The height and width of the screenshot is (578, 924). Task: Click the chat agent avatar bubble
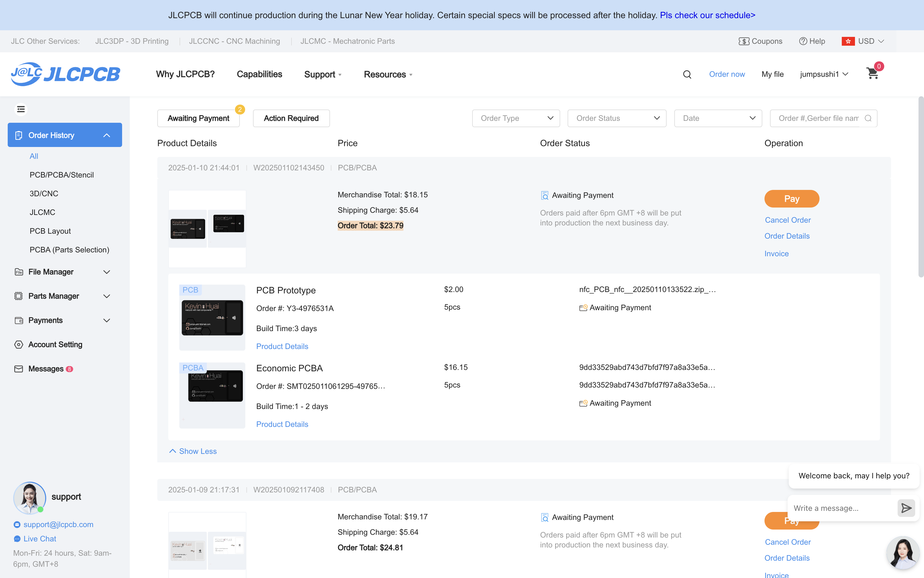coord(903,553)
